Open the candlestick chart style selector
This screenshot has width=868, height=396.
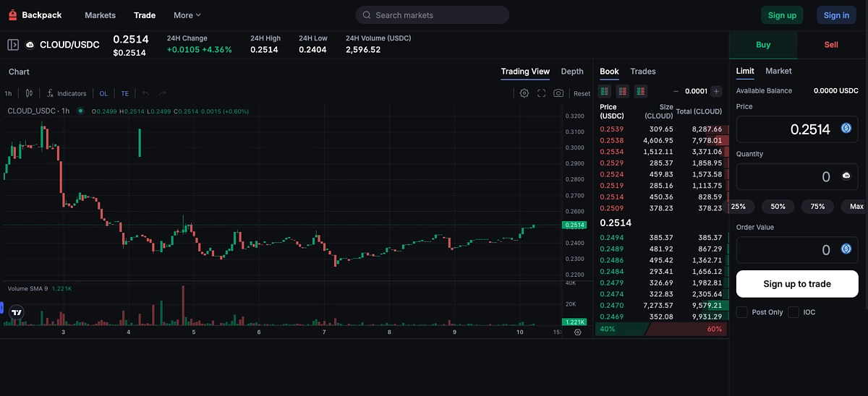(29, 93)
